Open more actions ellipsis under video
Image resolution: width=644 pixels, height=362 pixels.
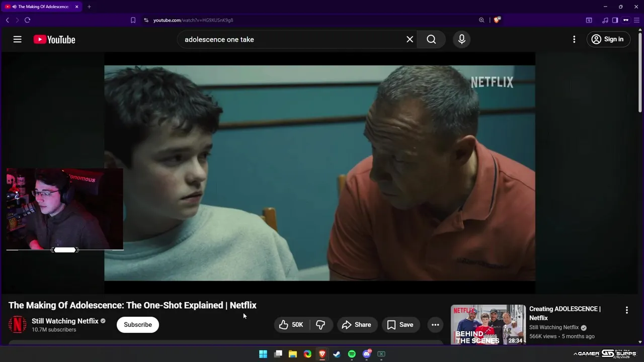click(x=435, y=325)
